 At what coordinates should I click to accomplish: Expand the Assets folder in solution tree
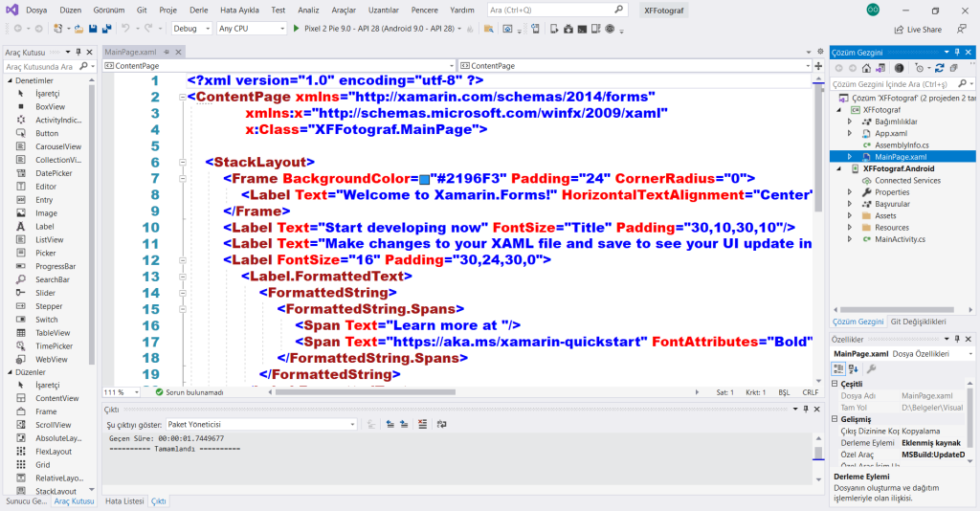[x=850, y=216]
